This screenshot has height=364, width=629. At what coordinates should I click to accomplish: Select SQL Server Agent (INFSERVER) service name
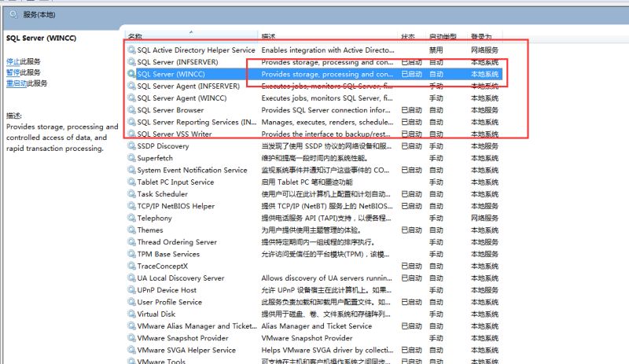(x=188, y=86)
